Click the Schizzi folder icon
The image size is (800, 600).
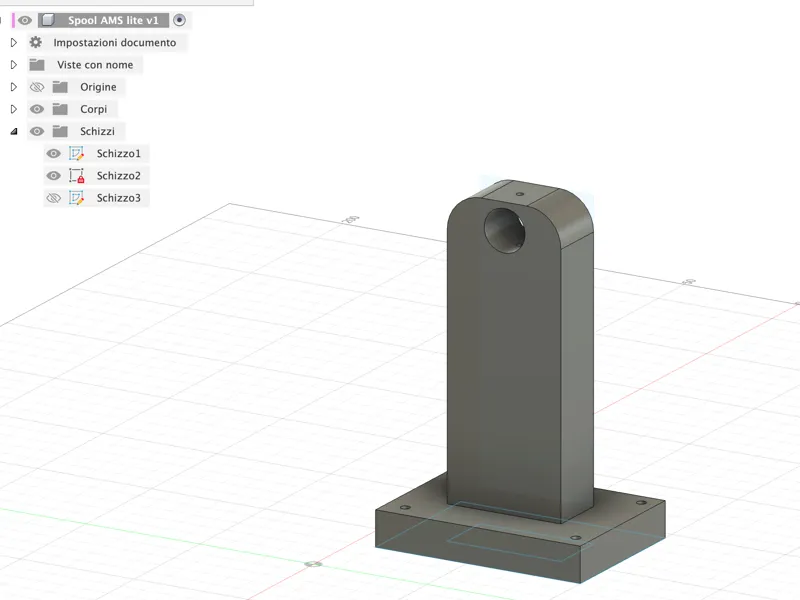(60, 132)
